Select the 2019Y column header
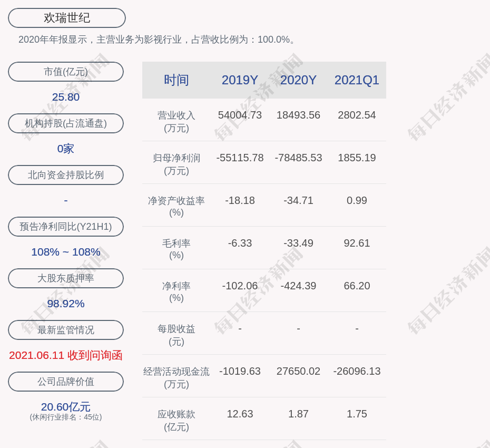The width and height of the screenshot is (490, 448). coord(240,80)
